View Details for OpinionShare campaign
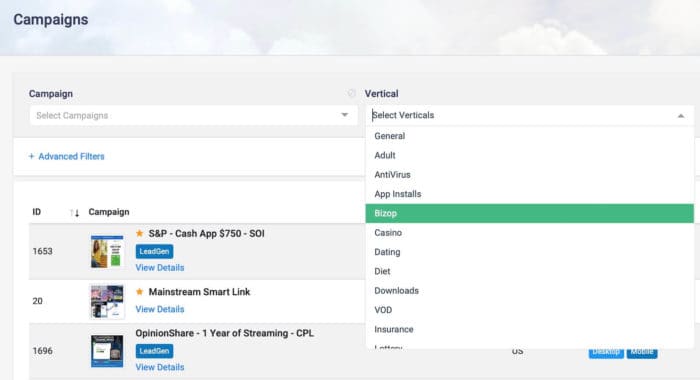Image resolution: width=700 pixels, height=380 pixels. coord(160,367)
